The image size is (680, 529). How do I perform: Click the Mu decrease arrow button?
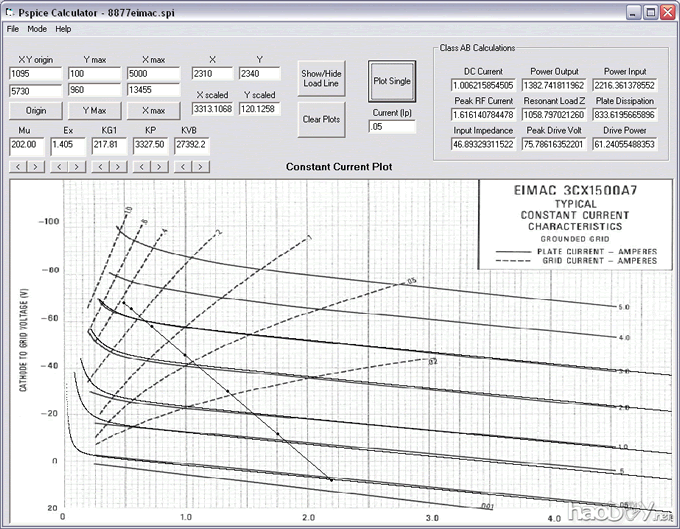pos(18,165)
